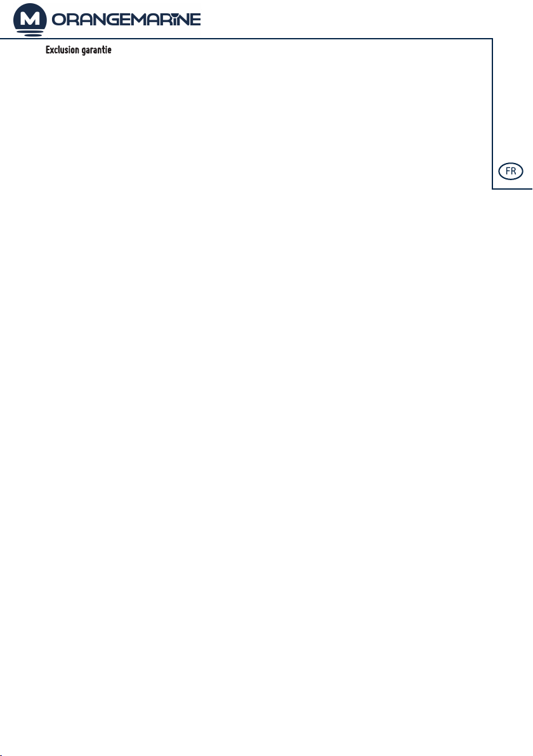Click the horizontal header divider line

click(x=246, y=38)
